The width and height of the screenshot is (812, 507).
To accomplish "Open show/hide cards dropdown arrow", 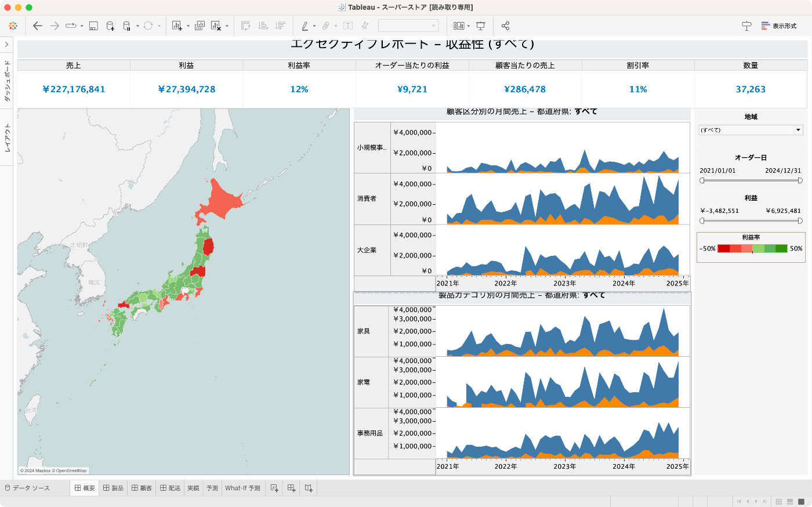I will pos(469,26).
